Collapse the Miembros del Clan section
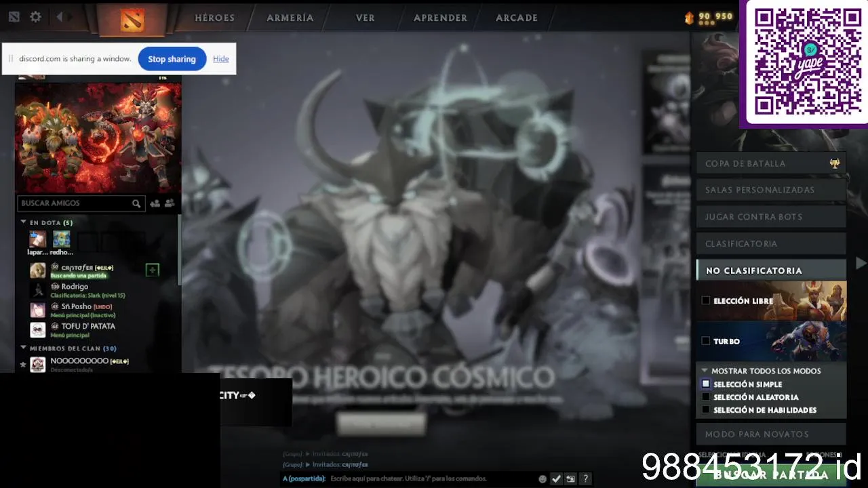The image size is (868, 488). click(x=23, y=348)
